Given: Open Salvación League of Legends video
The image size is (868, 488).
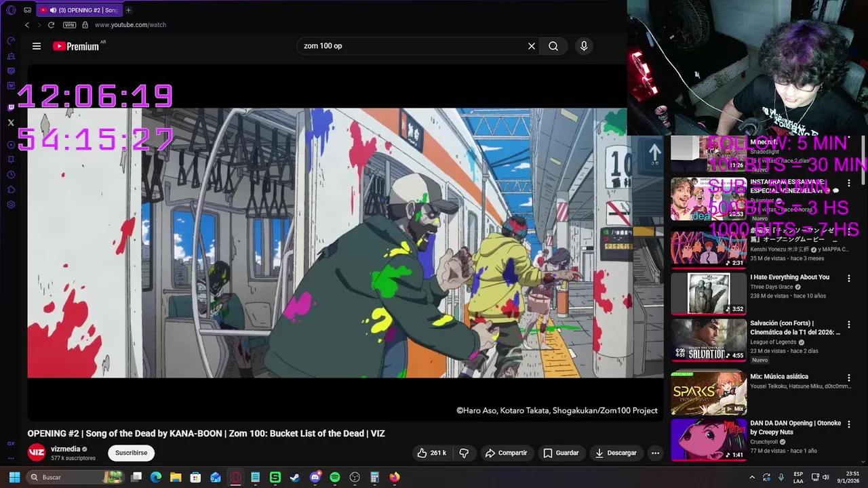Looking at the screenshot, I should click(795, 328).
